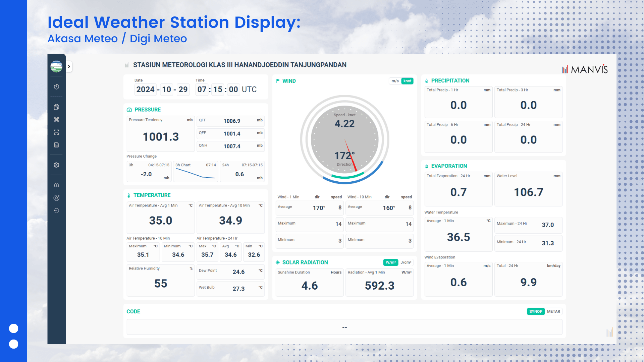Expand the sidebar with the chevron arrow
The height and width of the screenshot is (362, 644).
click(x=69, y=66)
